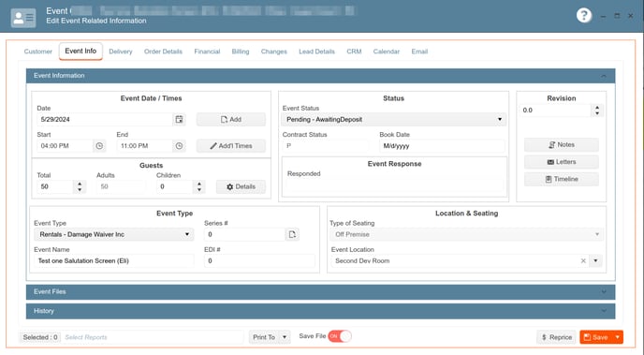Open guest Details button
The image size is (644, 355).
pyautogui.click(x=241, y=186)
